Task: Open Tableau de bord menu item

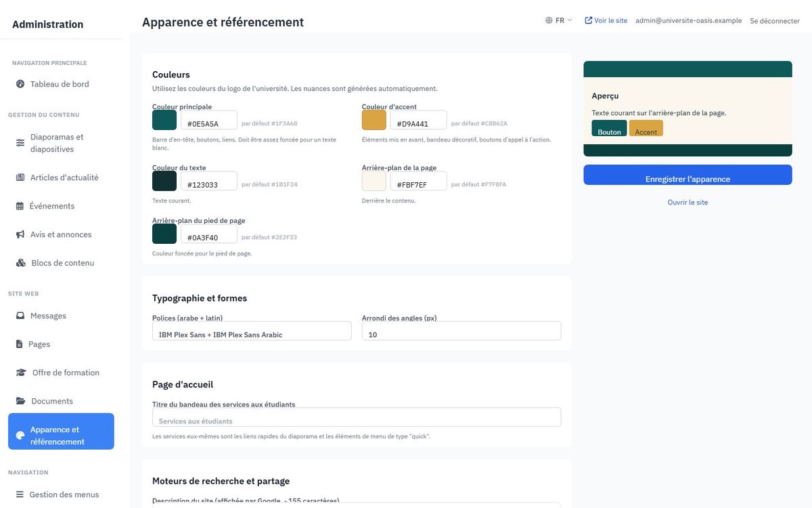Action: click(x=61, y=84)
